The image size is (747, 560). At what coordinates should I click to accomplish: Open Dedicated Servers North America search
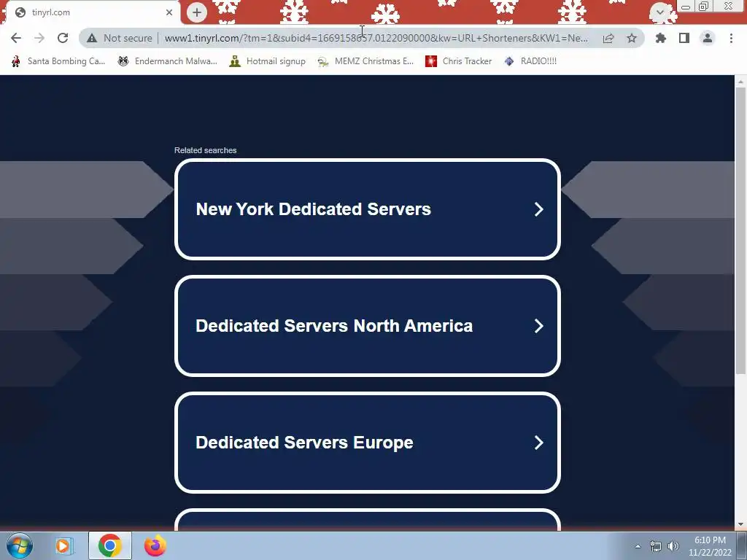click(368, 326)
